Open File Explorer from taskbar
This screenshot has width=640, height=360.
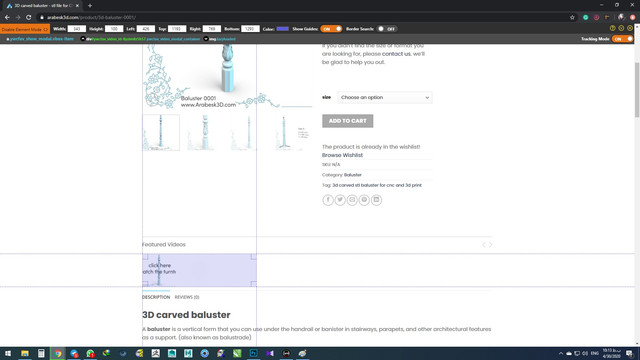(25, 353)
